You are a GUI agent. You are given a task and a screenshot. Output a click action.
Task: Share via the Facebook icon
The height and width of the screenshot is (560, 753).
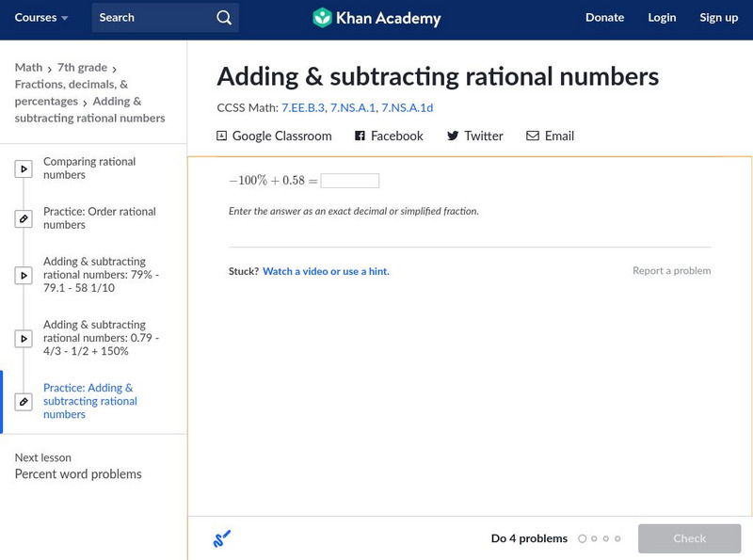(360, 136)
